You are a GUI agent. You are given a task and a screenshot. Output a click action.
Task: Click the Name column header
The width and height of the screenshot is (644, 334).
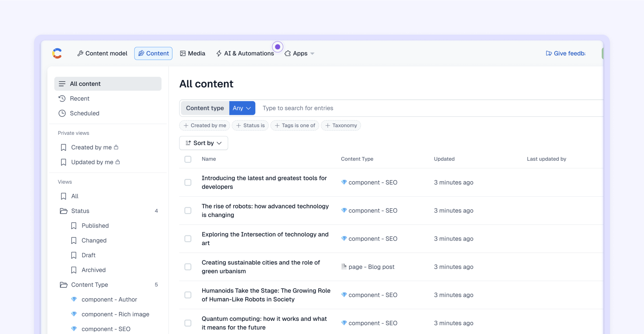click(209, 159)
